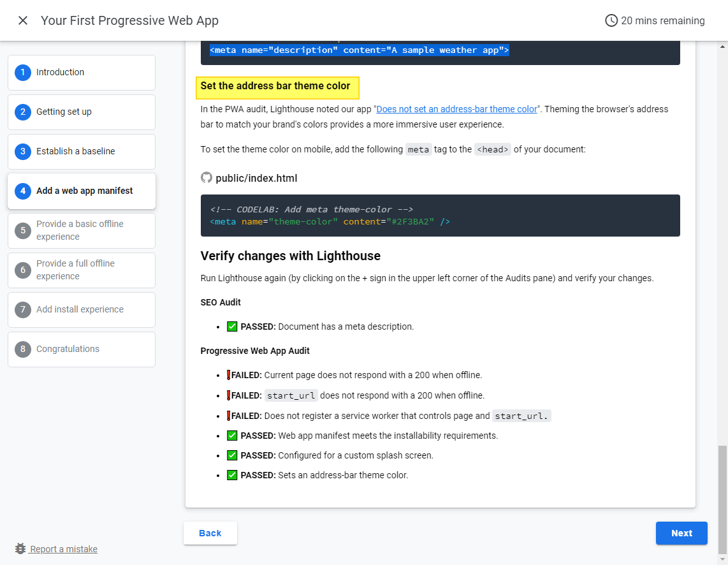Click the 'Set the address bar theme color' heading
728x565 pixels.
coord(275,86)
